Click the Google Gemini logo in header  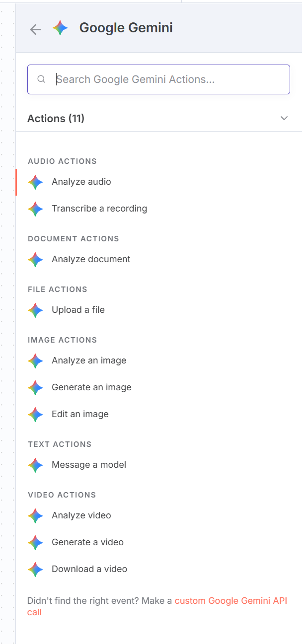(x=60, y=28)
